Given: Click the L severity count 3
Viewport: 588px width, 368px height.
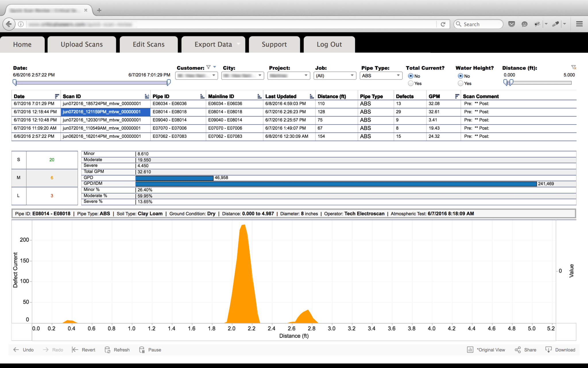Looking at the screenshot, I should coord(52,196).
